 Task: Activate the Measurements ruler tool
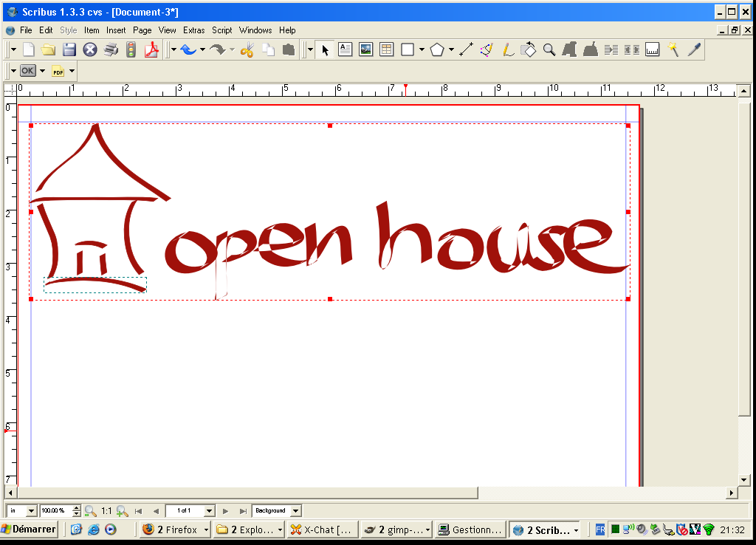652,49
